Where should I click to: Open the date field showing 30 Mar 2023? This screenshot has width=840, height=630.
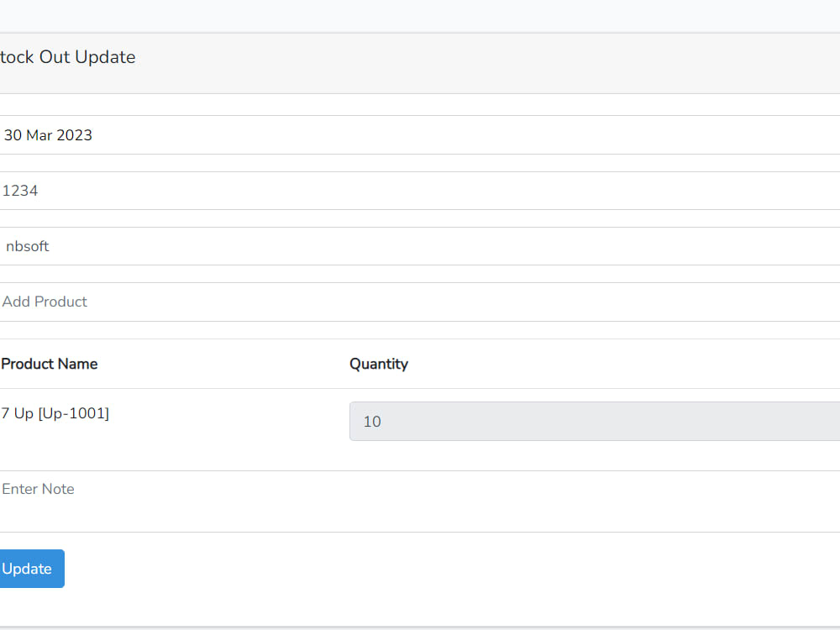pos(420,135)
